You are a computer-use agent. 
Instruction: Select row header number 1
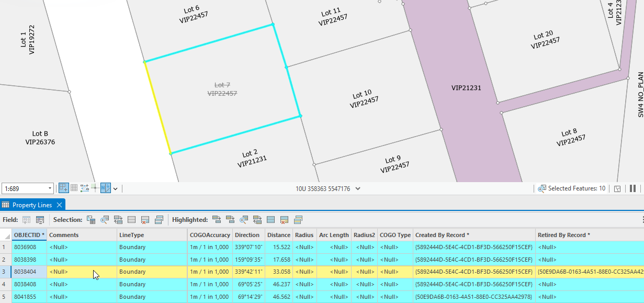coord(5,246)
